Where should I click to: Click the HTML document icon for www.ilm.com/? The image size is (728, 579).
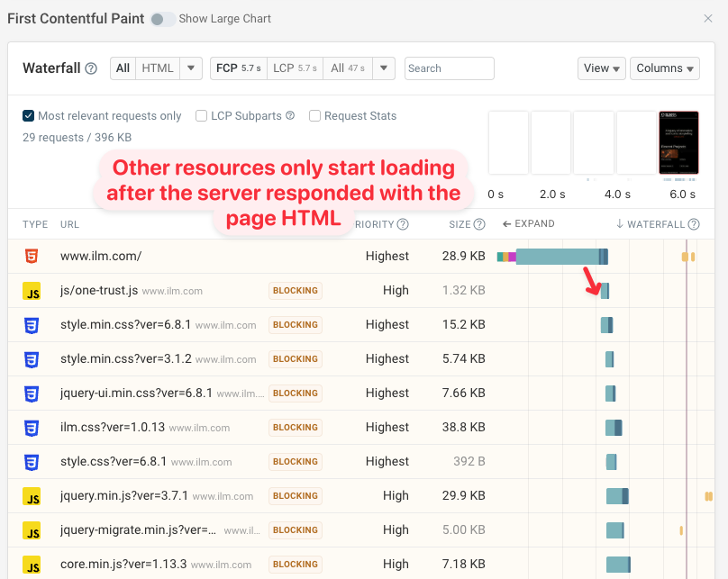pos(31,256)
